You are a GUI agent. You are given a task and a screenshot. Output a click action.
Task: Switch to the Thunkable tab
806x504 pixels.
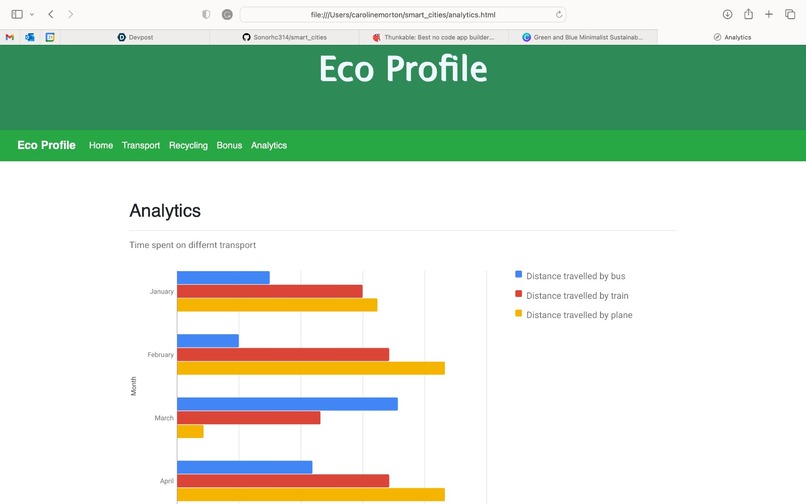433,37
